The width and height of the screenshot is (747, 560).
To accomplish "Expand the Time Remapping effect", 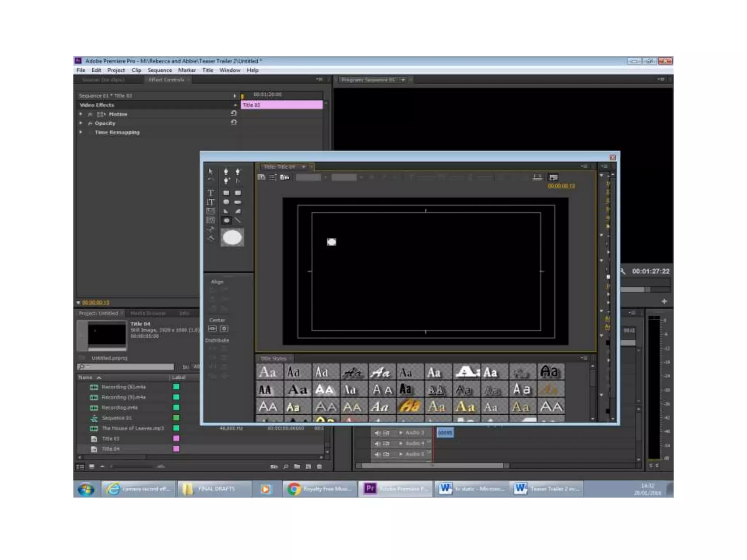I will coord(81,132).
